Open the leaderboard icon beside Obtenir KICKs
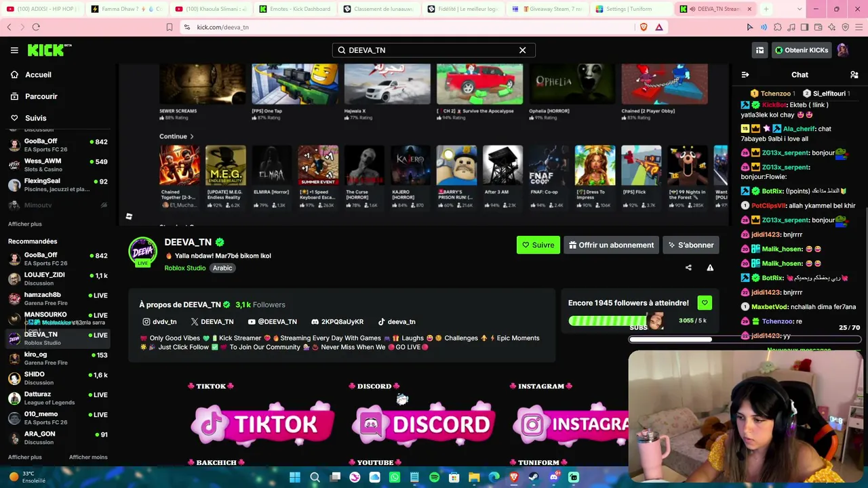Image resolution: width=868 pixels, height=488 pixels. pos(759,50)
